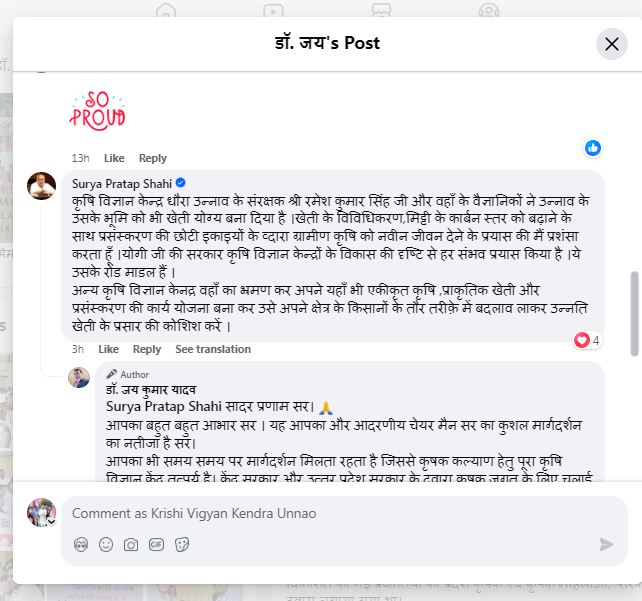Click the comments vertical scrollbar thumb

(x=634, y=314)
